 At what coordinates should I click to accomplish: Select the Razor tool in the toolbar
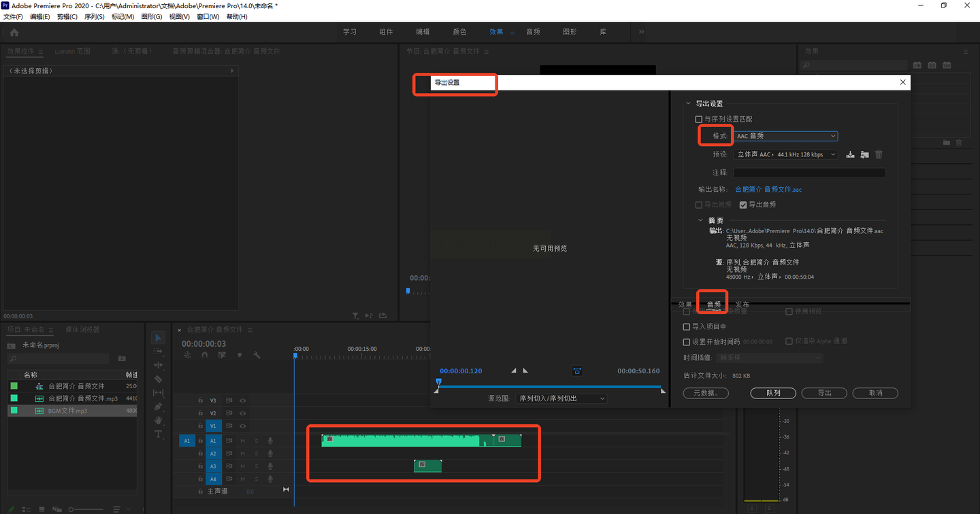[x=158, y=379]
